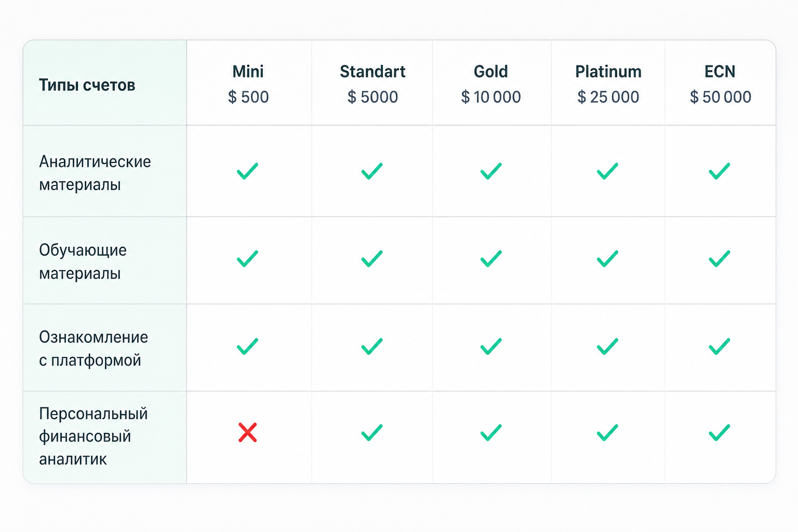
Task: Select the Gold $ 10 000 header
Action: (491, 84)
